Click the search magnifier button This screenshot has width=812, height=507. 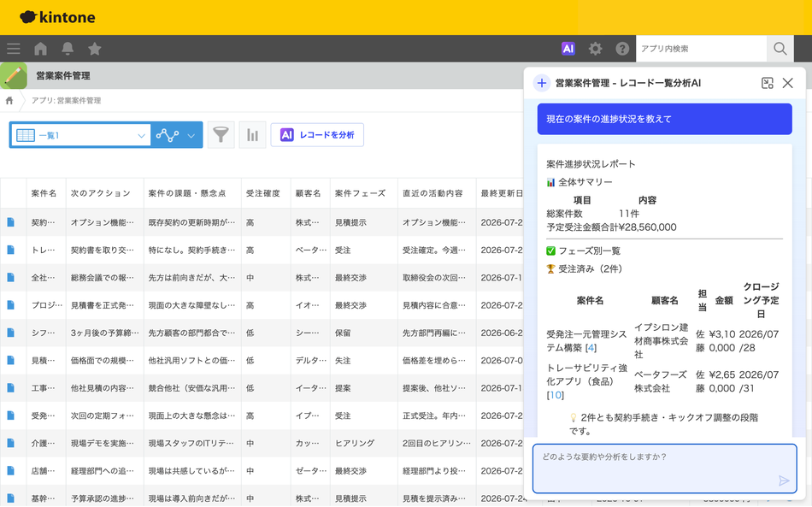780,49
